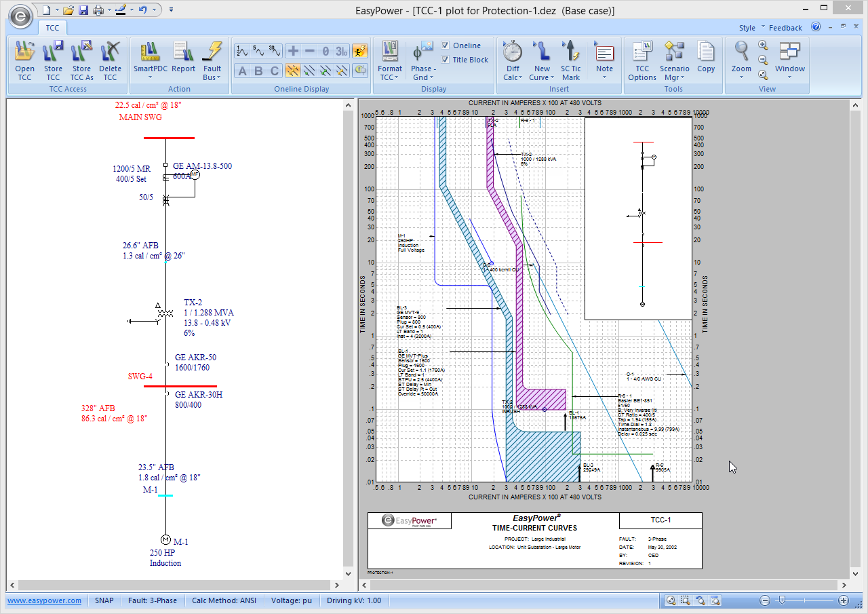This screenshot has width=868, height=614.
Task: Click the undo arrow icon
Action: [142, 9]
